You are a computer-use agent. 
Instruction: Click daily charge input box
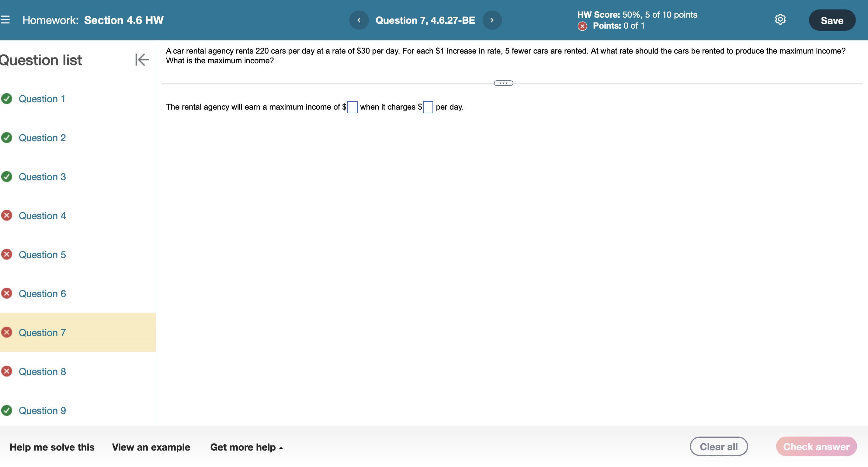coord(428,107)
